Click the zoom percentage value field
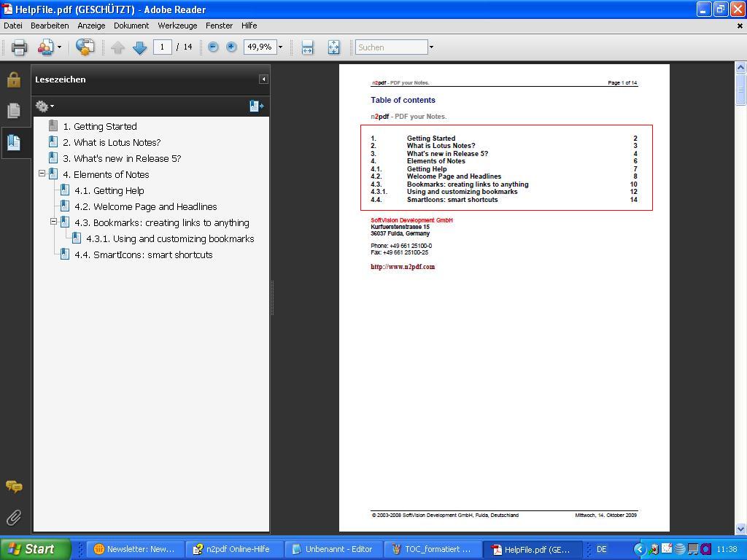The width and height of the screenshot is (747, 560). 260,47
